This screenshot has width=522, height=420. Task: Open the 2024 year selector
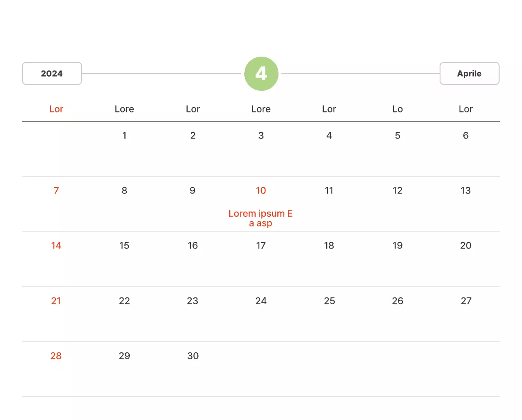(x=52, y=74)
